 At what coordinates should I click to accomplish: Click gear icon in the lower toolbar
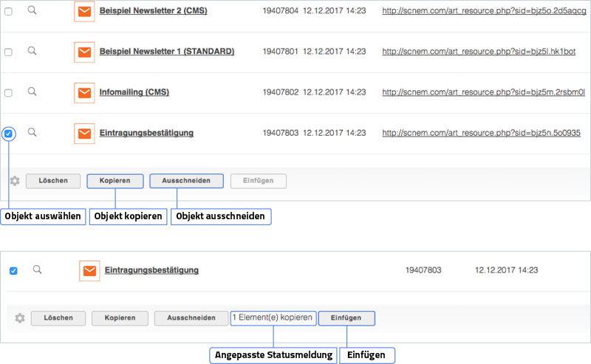20,318
